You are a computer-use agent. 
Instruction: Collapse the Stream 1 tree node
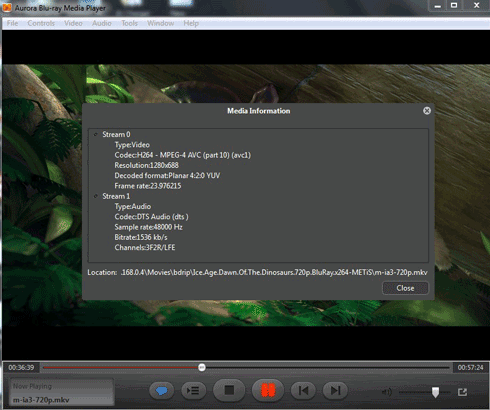[x=96, y=196]
